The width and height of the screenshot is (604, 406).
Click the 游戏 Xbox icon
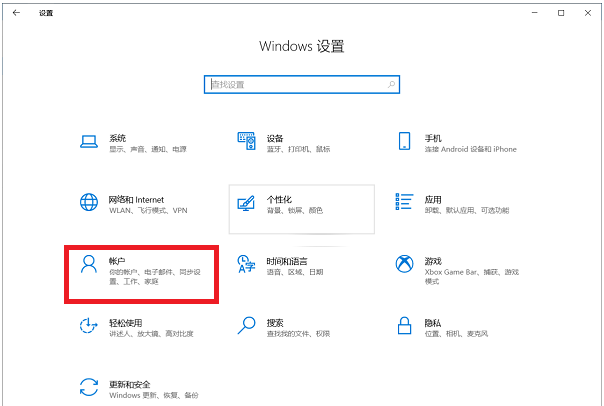pos(405,264)
